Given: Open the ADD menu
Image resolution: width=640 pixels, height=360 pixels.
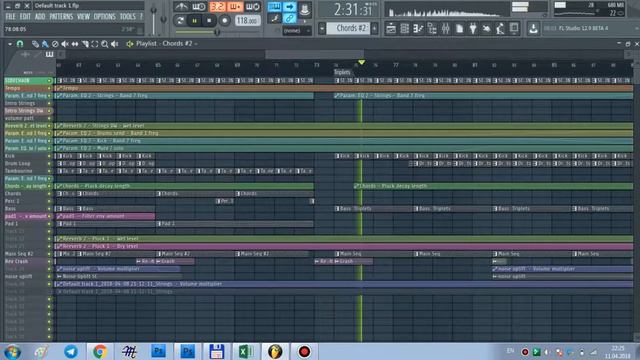Looking at the screenshot, I should click(x=40, y=17).
